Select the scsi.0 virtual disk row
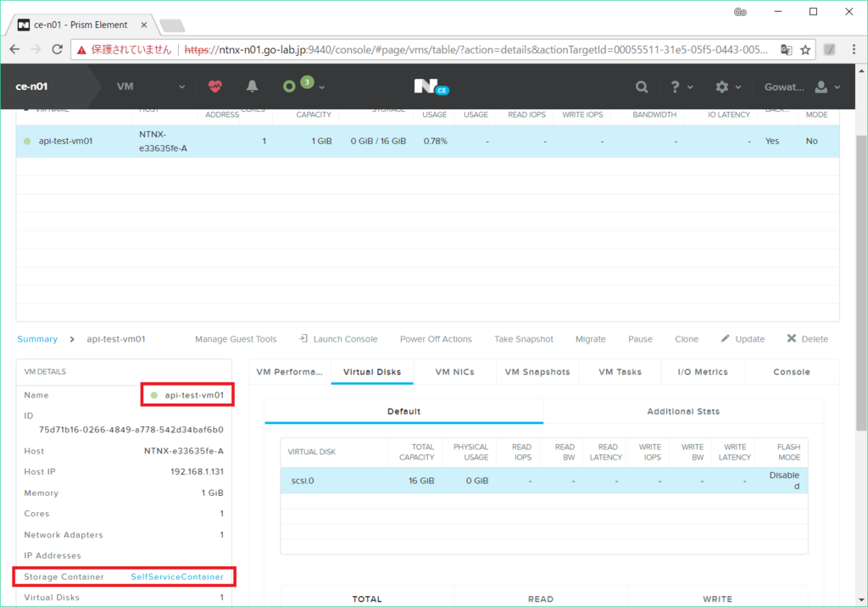Image resolution: width=868 pixels, height=607 pixels. [543, 481]
